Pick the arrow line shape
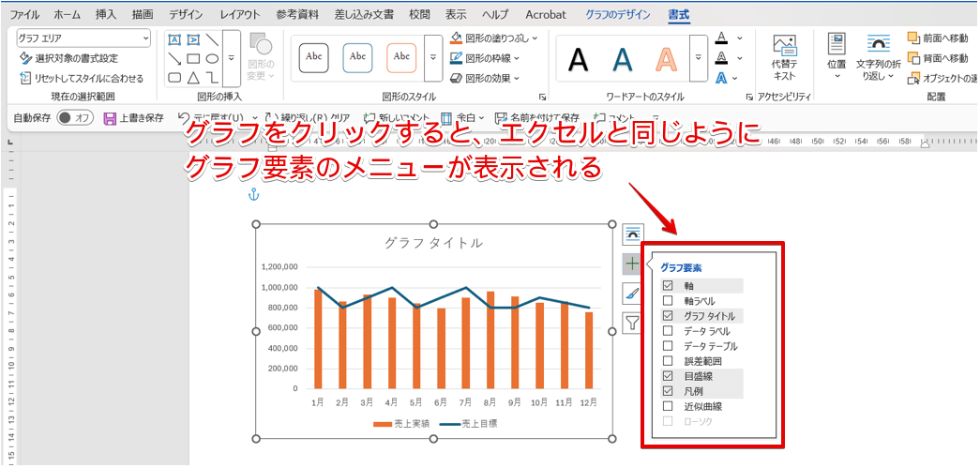This screenshot has width=980, height=468. [x=174, y=59]
